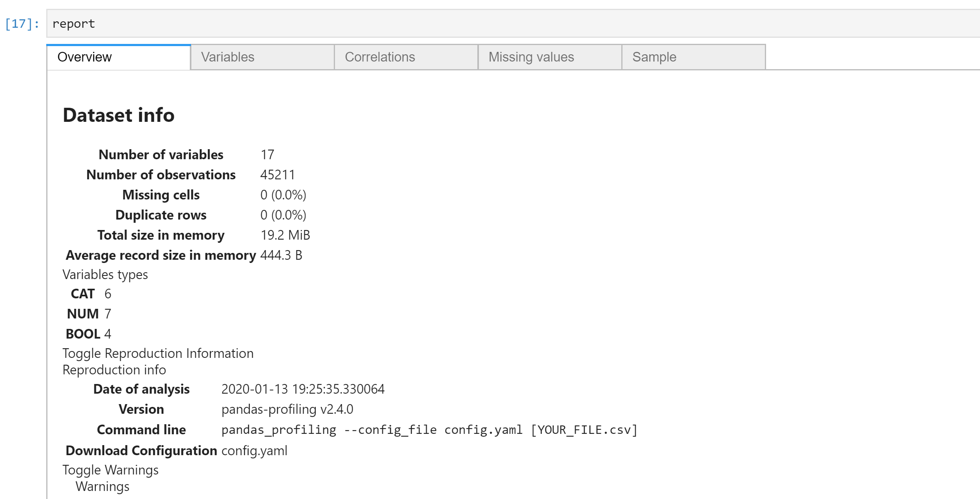Click the cell execution count [17]
Screen dimensions: 980x499
point(21,24)
